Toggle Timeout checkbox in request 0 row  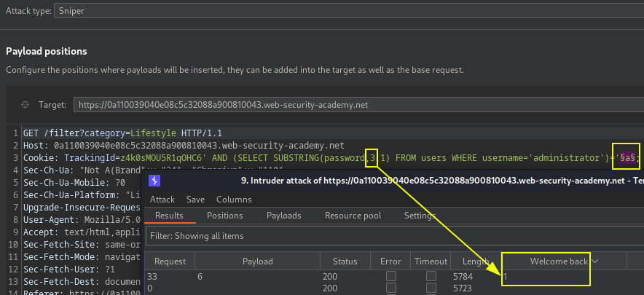coord(431,288)
